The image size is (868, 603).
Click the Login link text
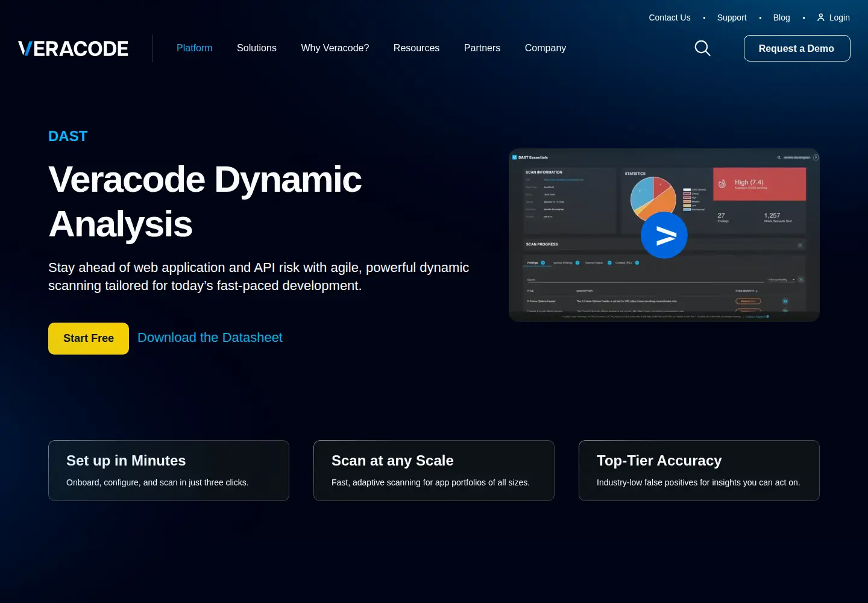click(840, 17)
